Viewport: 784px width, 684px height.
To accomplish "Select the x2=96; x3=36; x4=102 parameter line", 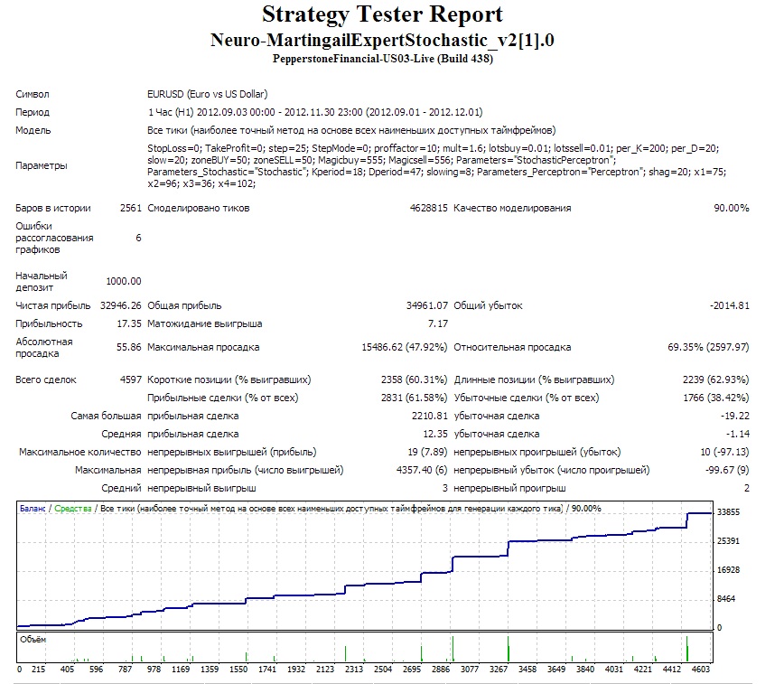I will tap(201, 183).
